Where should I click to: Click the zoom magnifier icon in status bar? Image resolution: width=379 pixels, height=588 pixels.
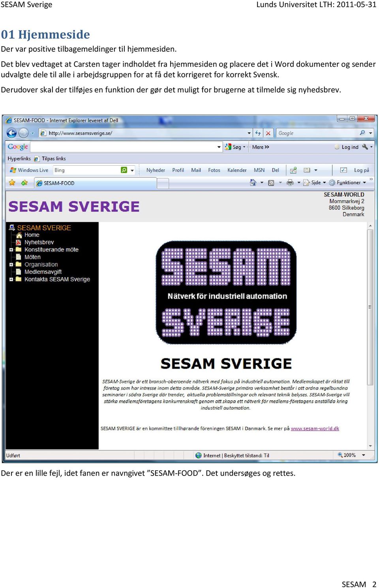click(x=340, y=455)
